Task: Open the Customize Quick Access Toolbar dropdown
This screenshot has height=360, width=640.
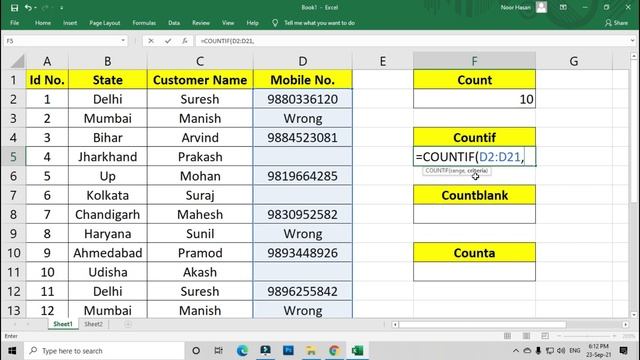Action: tap(61, 8)
